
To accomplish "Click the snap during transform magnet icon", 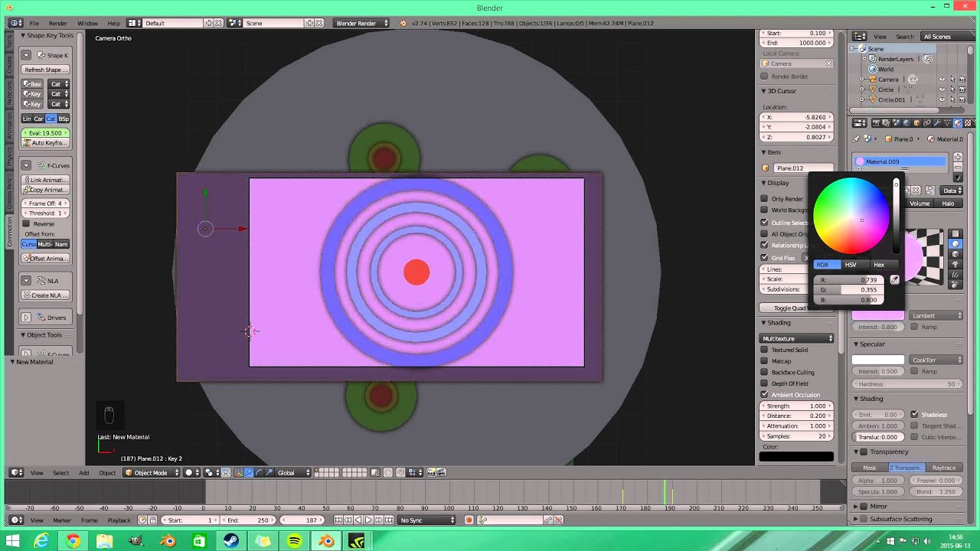I will (x=400, y=473).
